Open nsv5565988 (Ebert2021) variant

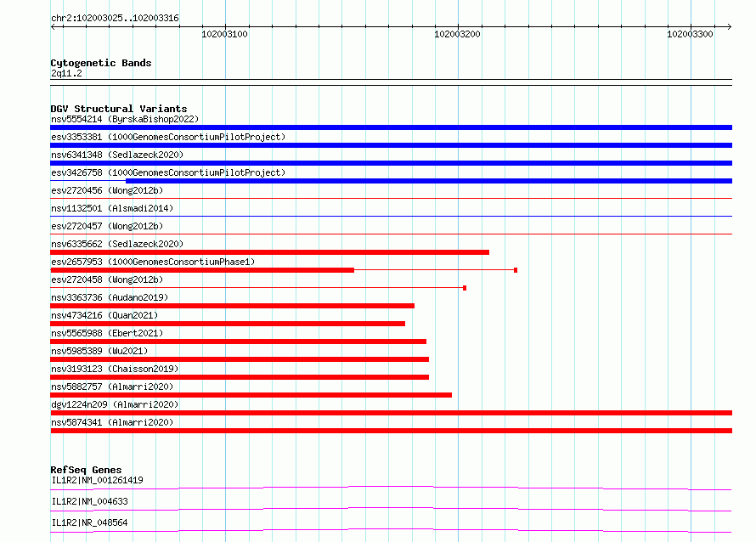(107, 333)
